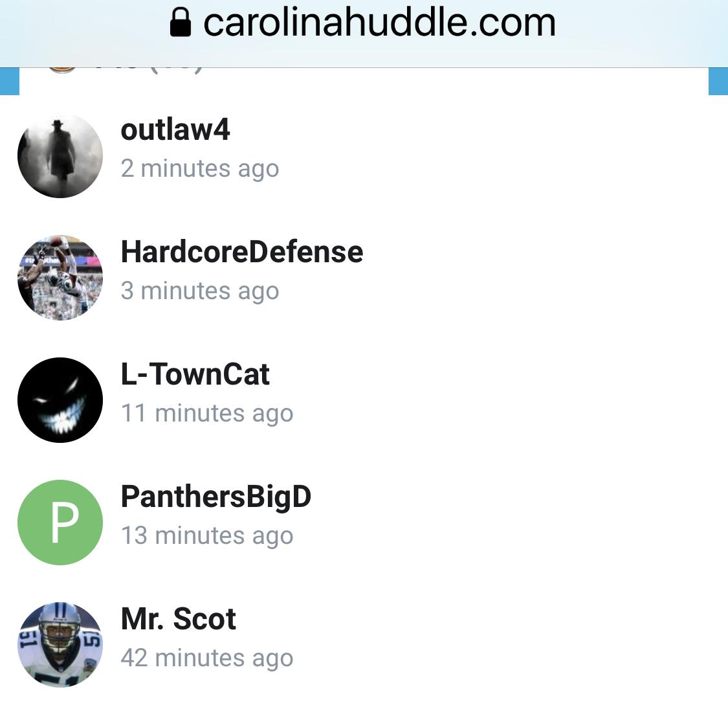Click the "11 minutes ago" timestamp
The width and height of the screenshot is (728, 720).
point(207,413)
